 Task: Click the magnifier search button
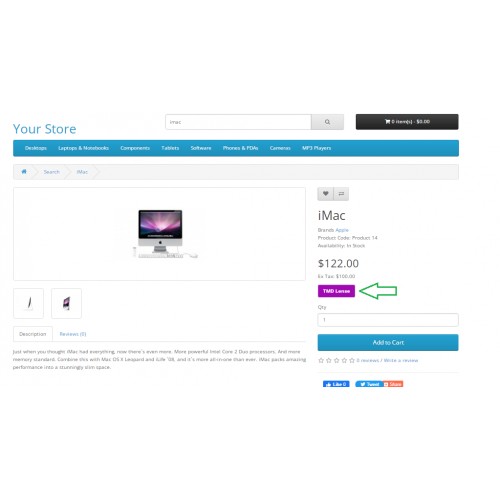[x=327, y=122]
